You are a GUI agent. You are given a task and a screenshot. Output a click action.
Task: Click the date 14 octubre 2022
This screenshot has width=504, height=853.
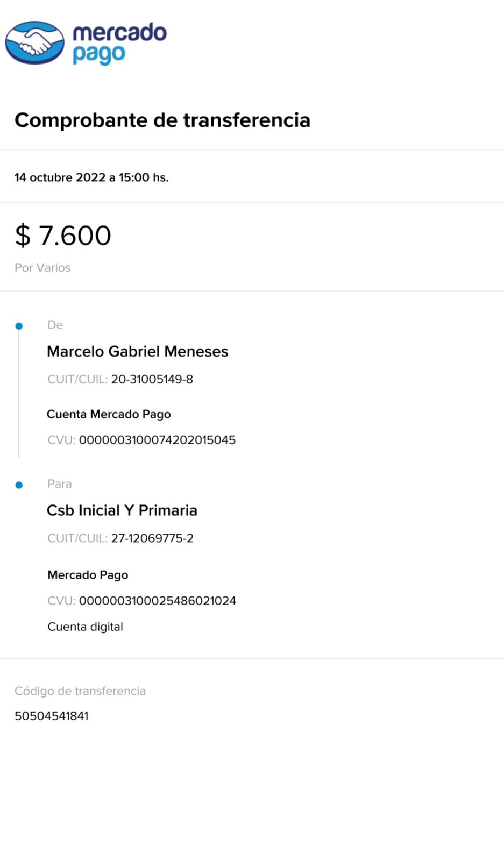click(x=60, y=177)
